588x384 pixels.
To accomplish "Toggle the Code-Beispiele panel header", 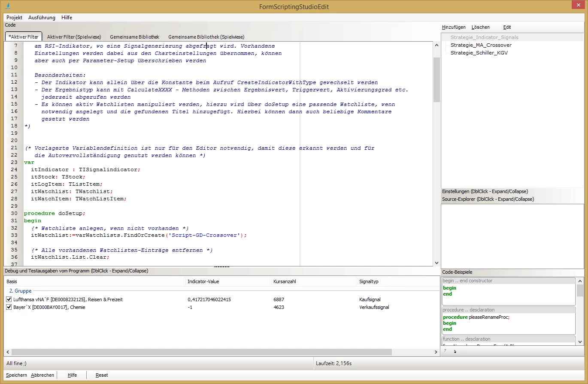I will click(512, 272).
